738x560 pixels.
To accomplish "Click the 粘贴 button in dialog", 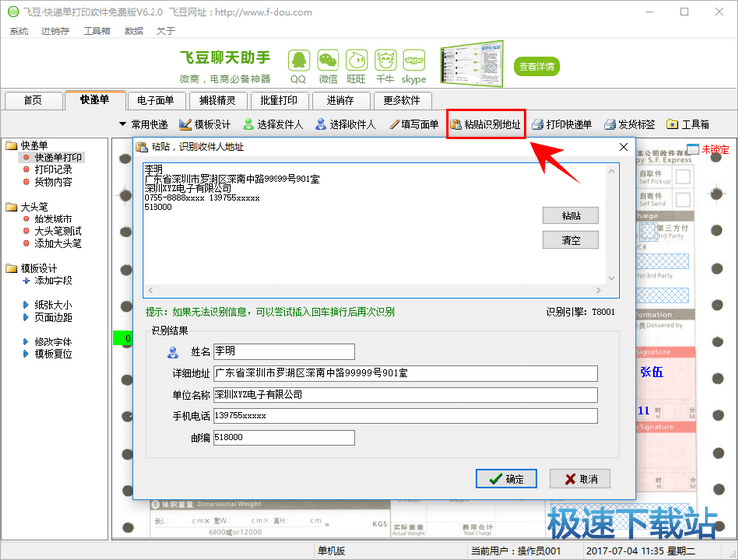I will pyautogui.click(x=571, y=216).
